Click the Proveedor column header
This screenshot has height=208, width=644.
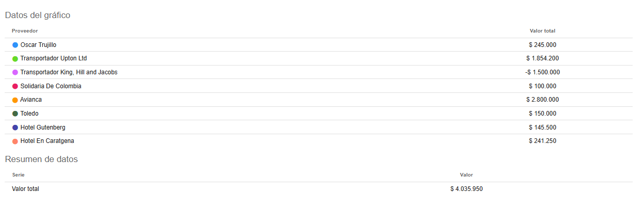25,31
